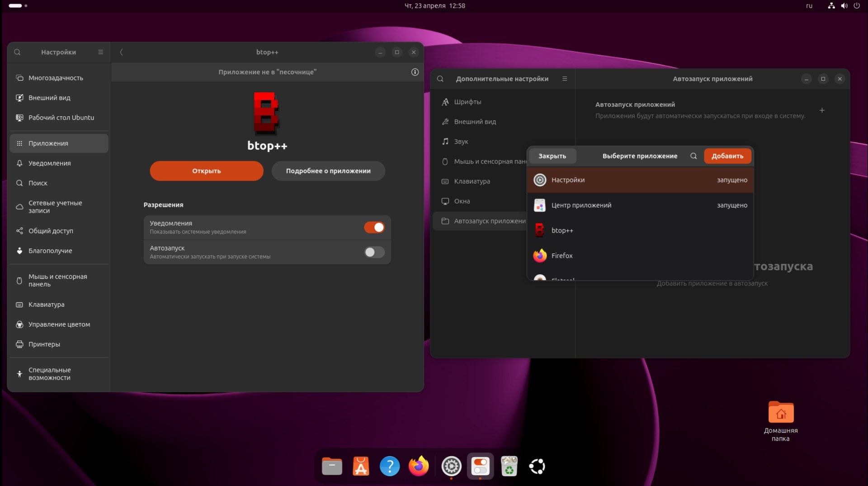Image resolution: width=868 pixels, height=486 pixels.
Task: Click the plus icon to add autostart app
Action: (x=821, y=110)
